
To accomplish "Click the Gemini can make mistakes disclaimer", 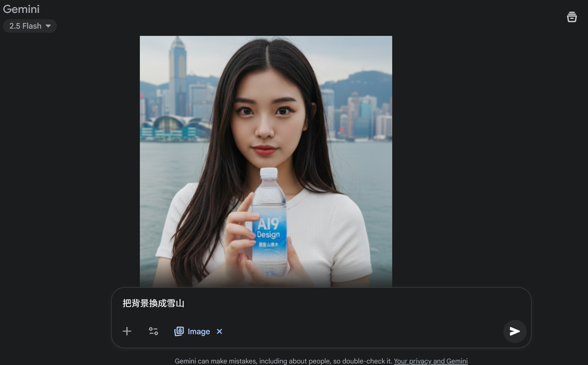I will point(283,361).
